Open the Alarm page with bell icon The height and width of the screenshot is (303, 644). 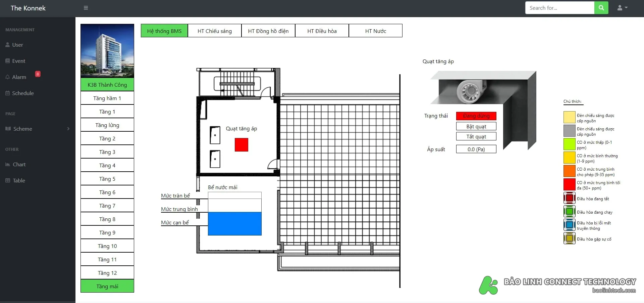[16, 77]
